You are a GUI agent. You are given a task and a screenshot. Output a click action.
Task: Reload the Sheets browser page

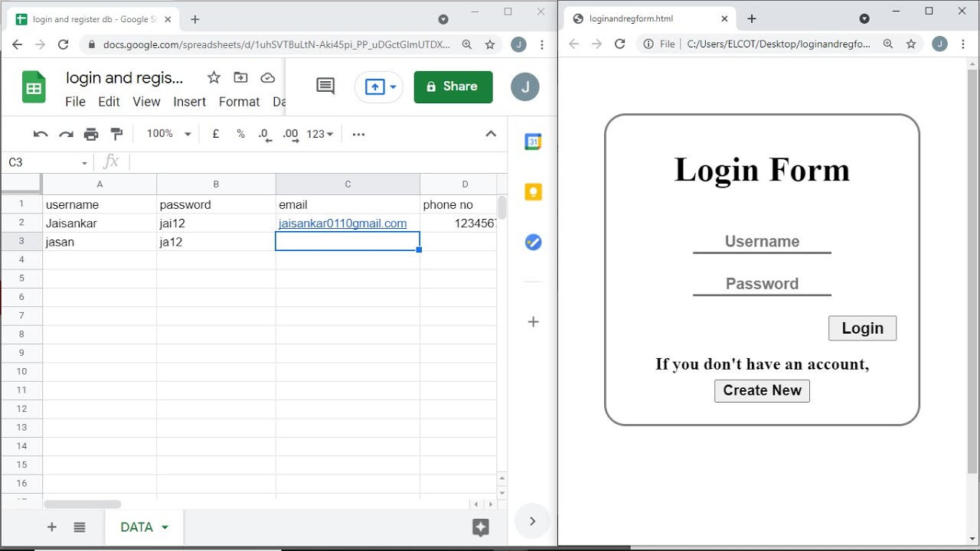click(64, 45)
